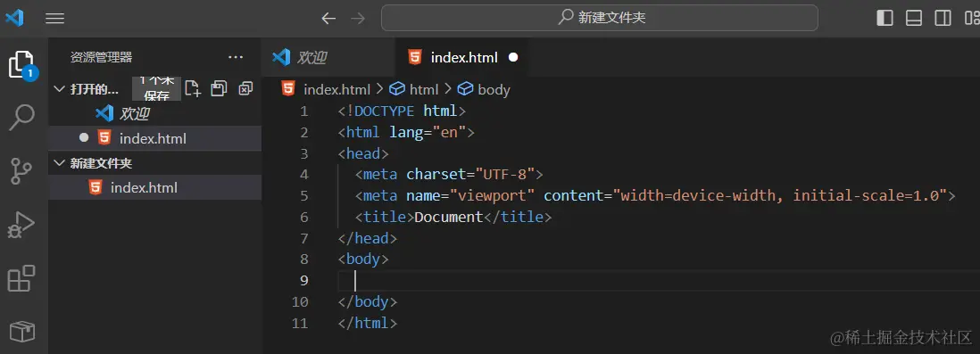Click the 新建文件夹 command center search box
Screen dimensions: 980x354
(x=600, y=18)
